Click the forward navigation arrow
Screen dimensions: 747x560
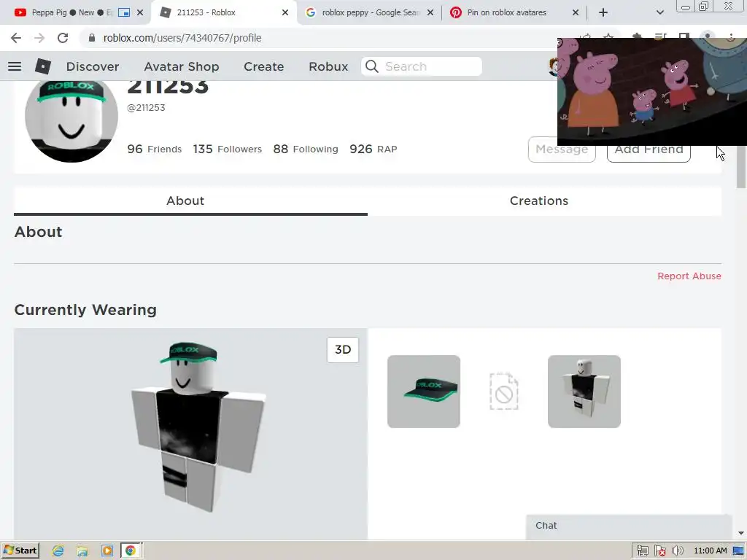pos(39,38)
